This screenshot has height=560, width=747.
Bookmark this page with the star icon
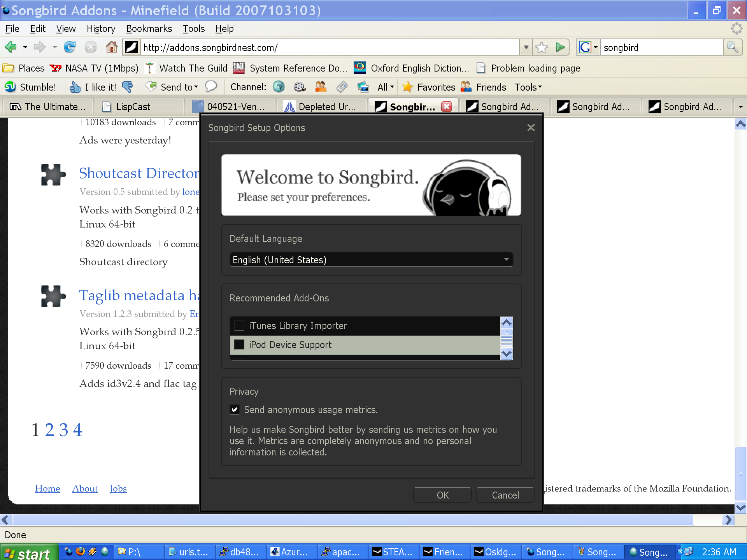(542, 47)
